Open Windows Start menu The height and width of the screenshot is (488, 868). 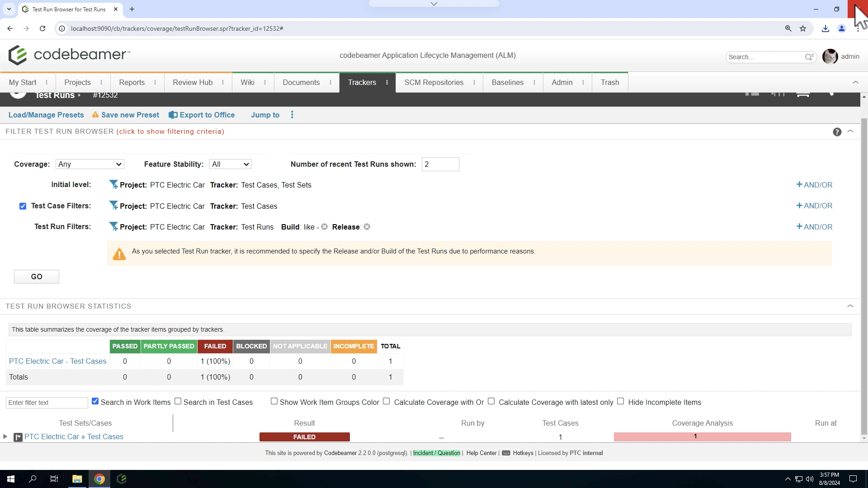point(11,479)
